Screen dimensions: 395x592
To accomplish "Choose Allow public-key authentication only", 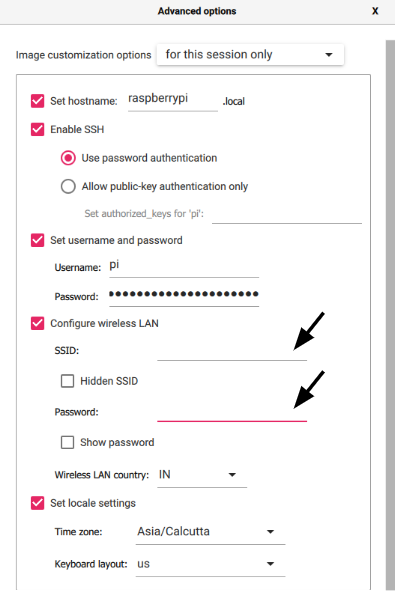I will 68,186.
